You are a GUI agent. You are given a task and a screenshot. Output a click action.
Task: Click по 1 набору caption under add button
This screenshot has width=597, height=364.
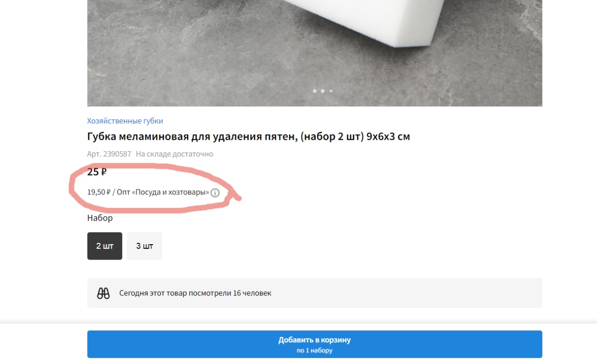coord(314,350)
